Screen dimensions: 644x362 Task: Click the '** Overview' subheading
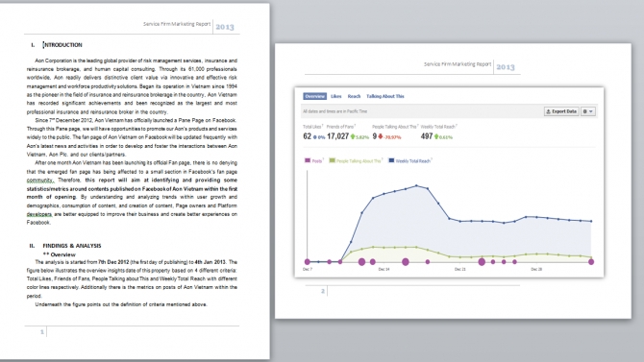click(x=60, y=254)
